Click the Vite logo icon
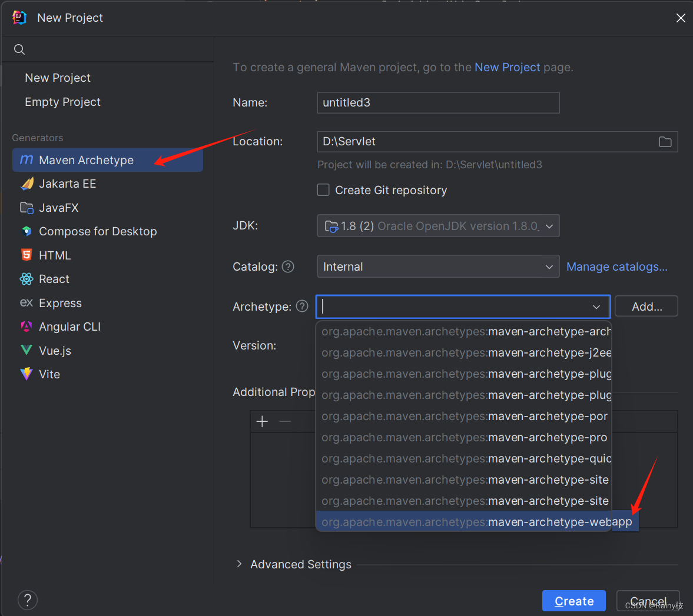 pyautogui.click(x=26, y=374)
